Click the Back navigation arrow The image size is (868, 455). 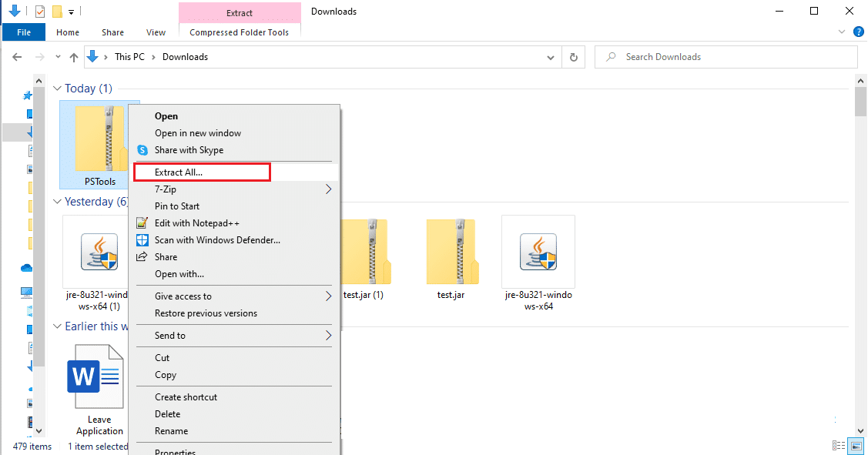click(x=17, y=56)
